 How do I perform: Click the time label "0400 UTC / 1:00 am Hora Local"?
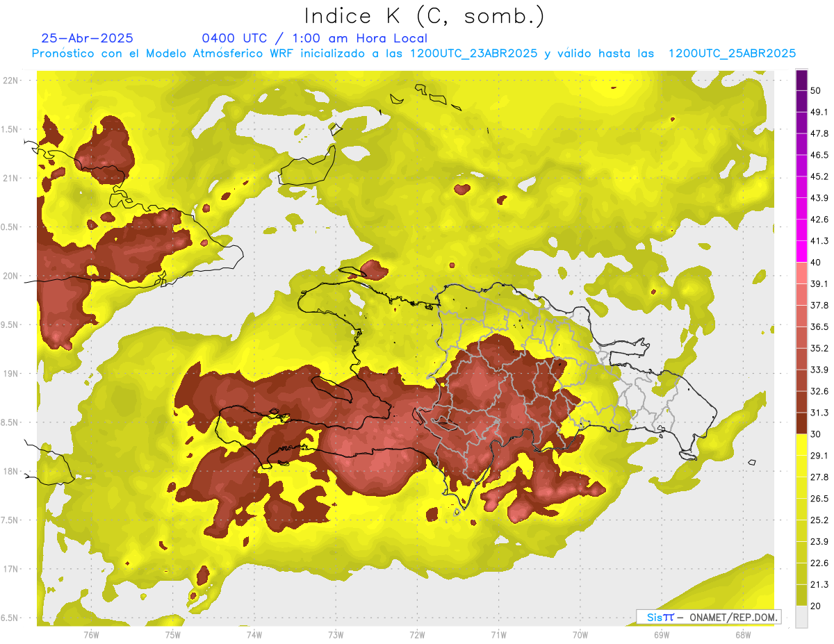pos(314,38)
